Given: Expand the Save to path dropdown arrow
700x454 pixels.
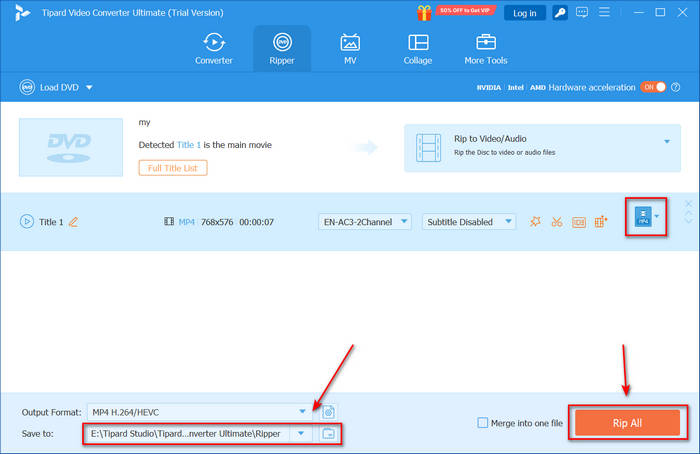Looking at the screenshot, I should click(301, 433).
